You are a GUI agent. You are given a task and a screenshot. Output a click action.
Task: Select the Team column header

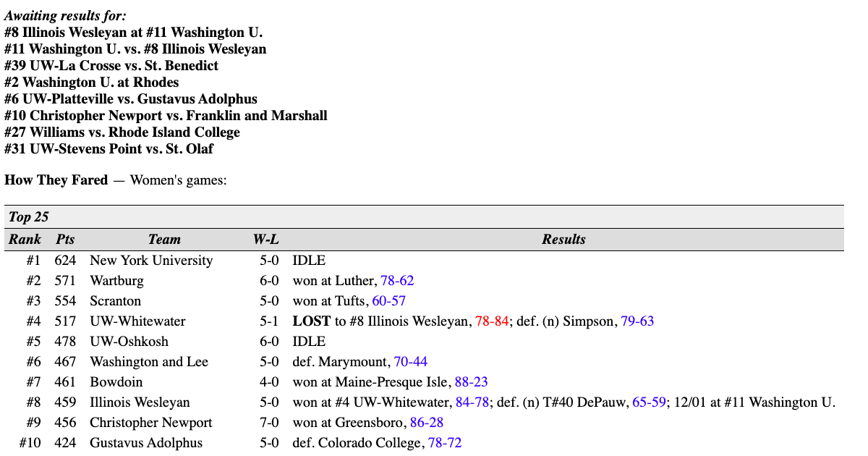point(164,240)
